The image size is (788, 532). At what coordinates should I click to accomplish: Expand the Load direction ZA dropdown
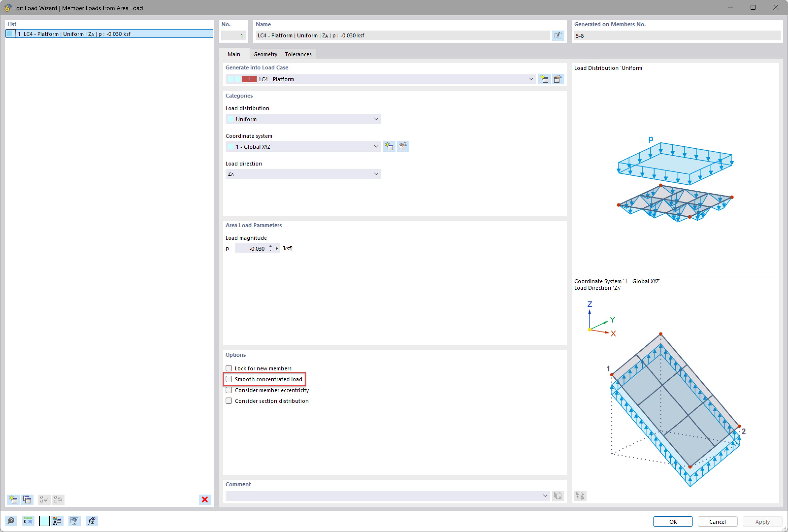pyautogui.click(x=302, y=174)
